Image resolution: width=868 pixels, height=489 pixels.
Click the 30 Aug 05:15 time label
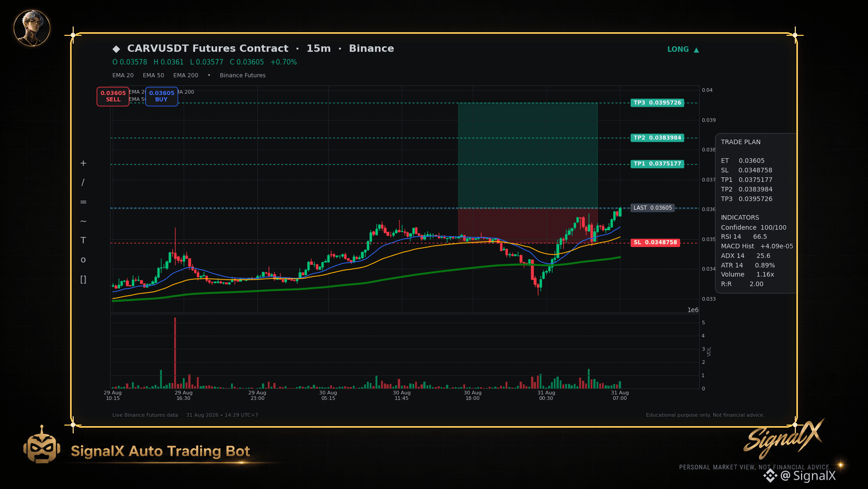point(328,395)
